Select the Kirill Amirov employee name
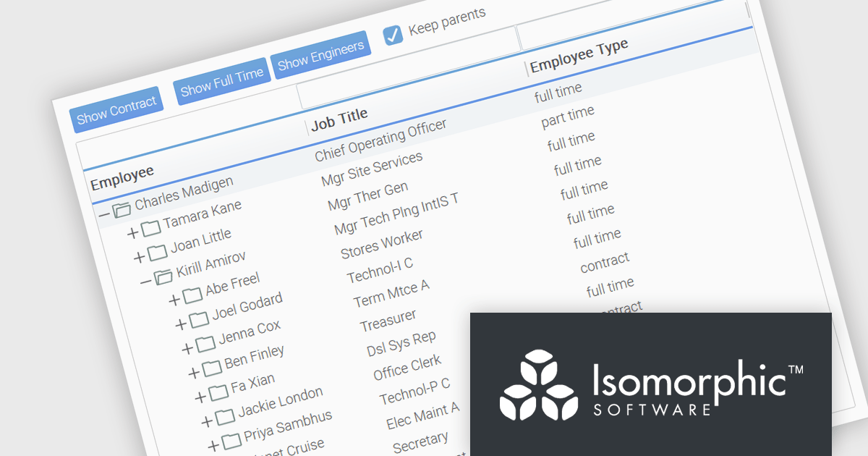This screenshot has height=456, width=868. tap(211, 265)
